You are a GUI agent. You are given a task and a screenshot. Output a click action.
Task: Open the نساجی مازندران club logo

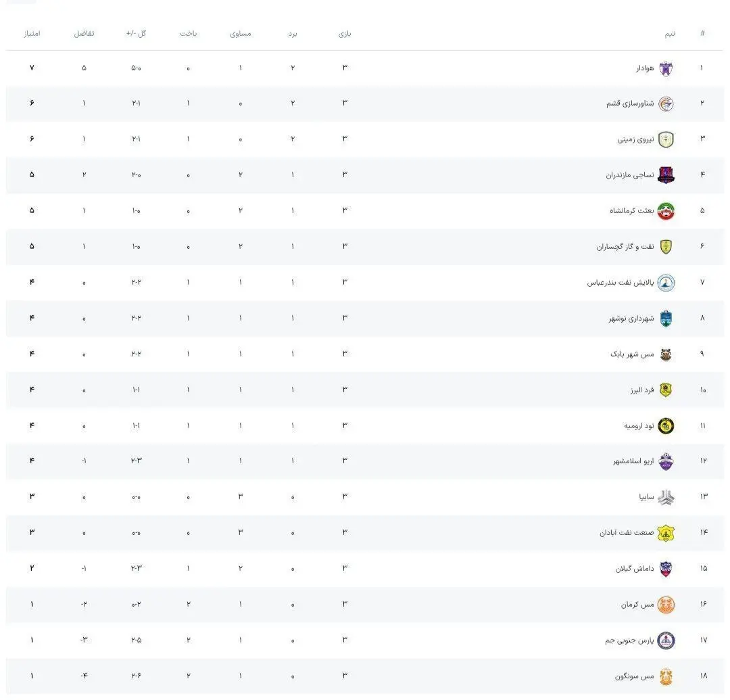pyautogui.click(x=666, y=175)
